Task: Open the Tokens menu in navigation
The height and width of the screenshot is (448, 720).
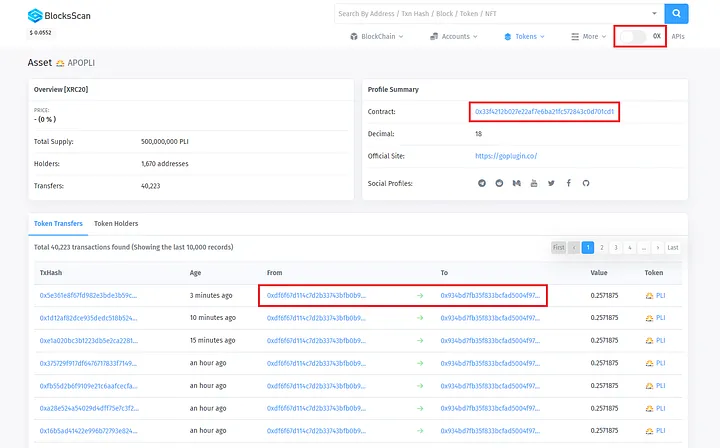Action: [526, 36]
